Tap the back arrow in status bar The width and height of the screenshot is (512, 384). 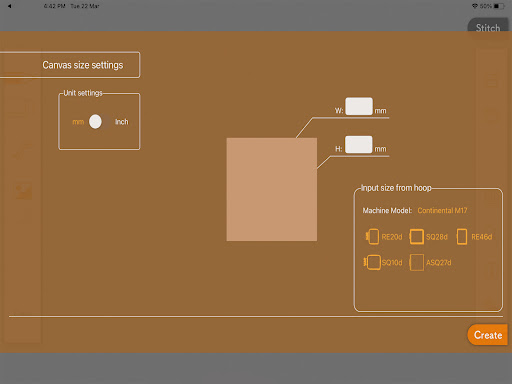pos(9,6)
